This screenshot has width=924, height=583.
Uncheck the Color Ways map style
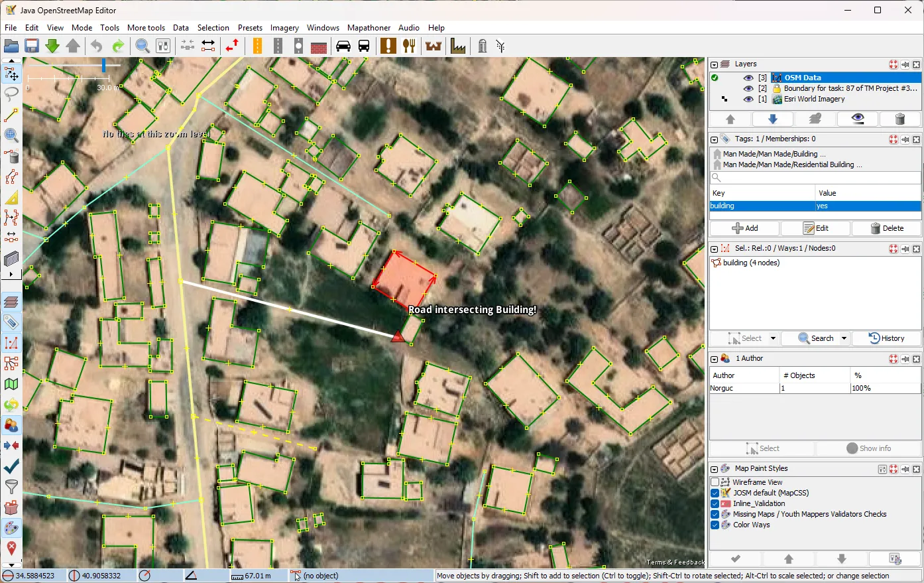715,525
